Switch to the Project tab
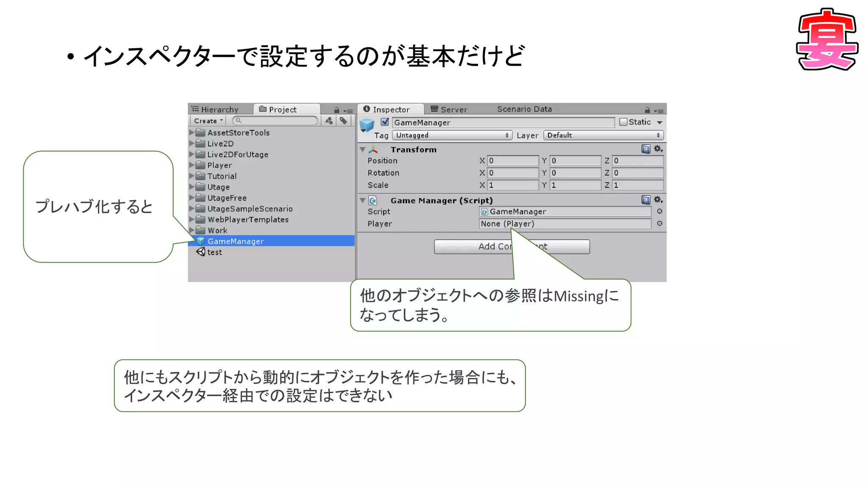Screen dimensions: 868x488 pos(287,109)
